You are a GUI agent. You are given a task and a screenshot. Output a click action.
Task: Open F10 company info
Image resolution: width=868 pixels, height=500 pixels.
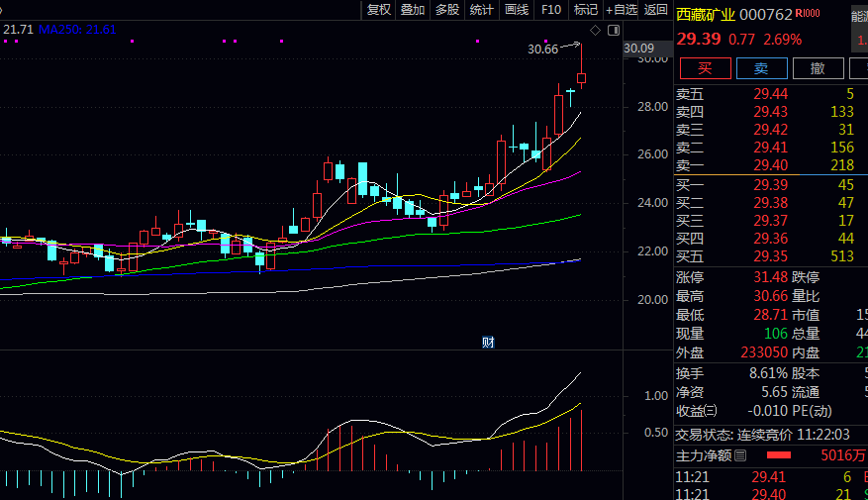click(x=551, y=10)
